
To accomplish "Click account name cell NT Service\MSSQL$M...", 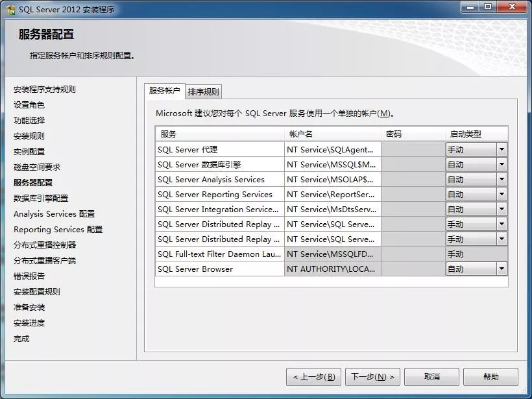I will point(332,165).
